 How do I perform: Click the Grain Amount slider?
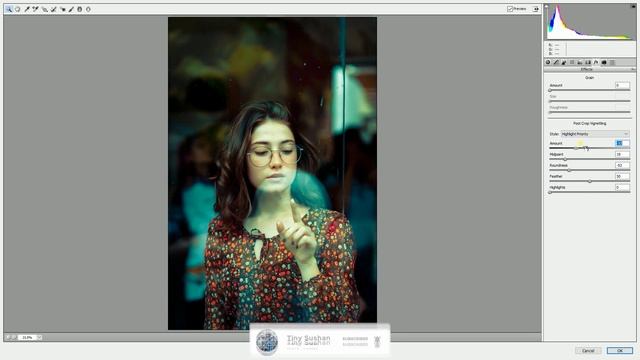tap(589, 90)
